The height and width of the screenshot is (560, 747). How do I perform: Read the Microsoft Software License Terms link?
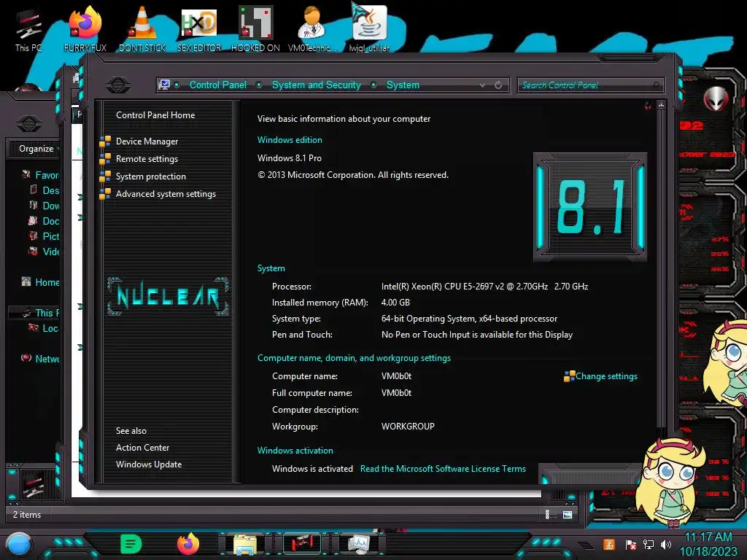tap(443, 469)
